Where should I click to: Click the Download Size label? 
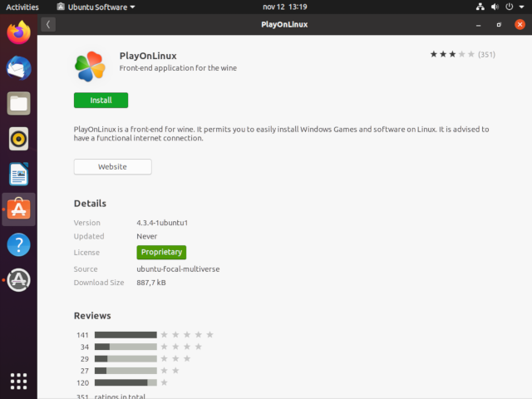click(99, 283)
